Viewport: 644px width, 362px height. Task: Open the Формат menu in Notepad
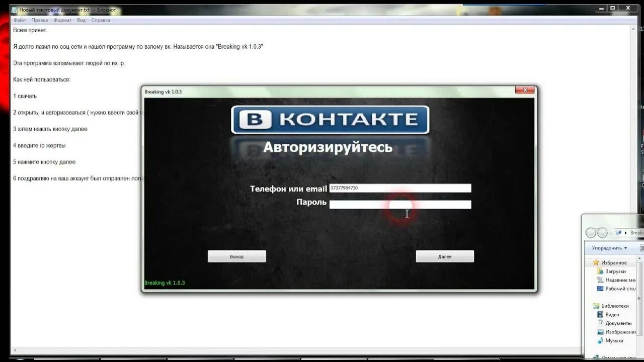62,20
